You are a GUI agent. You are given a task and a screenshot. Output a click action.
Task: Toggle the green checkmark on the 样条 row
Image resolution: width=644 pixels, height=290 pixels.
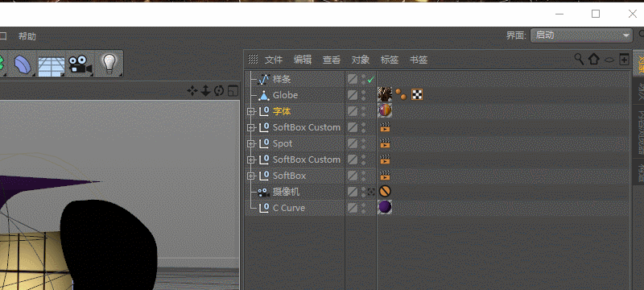(371, 79)
